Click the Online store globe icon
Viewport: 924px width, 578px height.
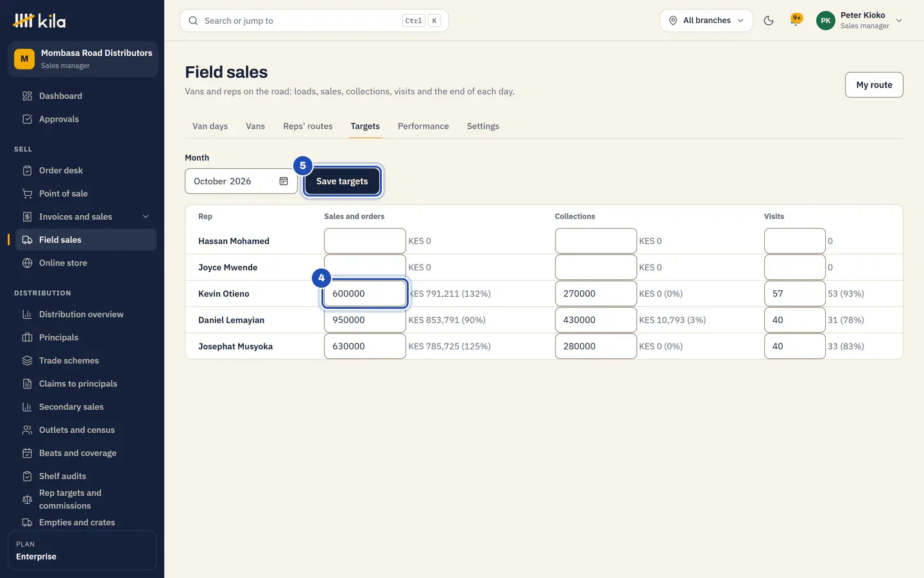point(27,263)
